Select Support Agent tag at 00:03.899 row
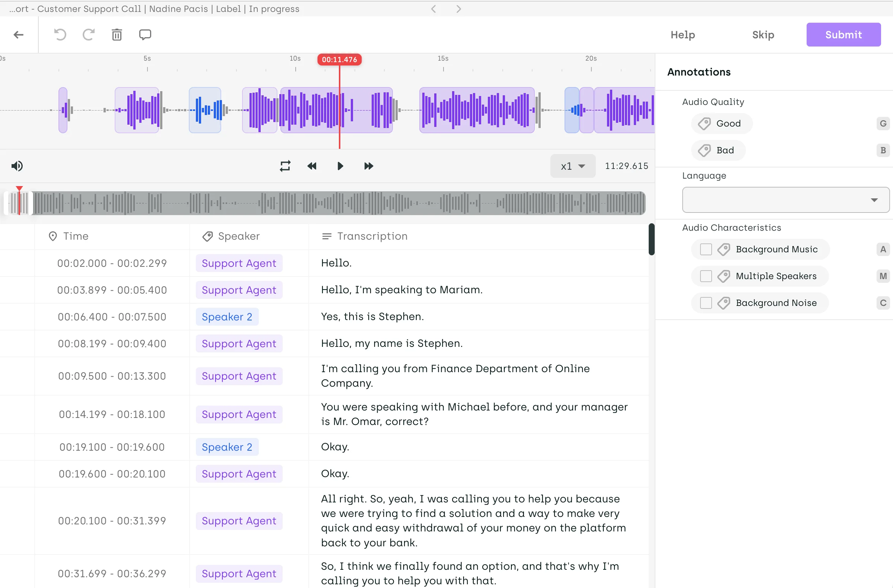This screenshot has width=893, height=588. tap(239, 290)
